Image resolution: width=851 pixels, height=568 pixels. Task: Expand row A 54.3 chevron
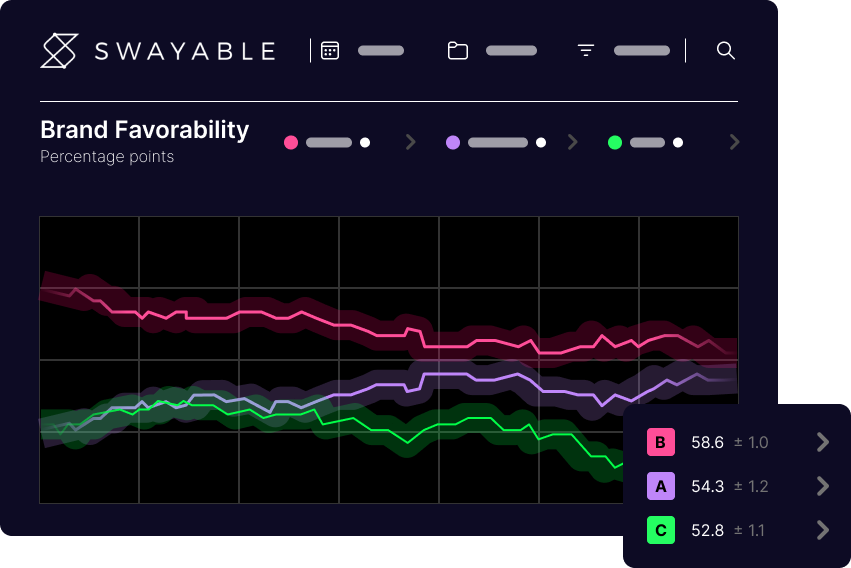(822, 487)
